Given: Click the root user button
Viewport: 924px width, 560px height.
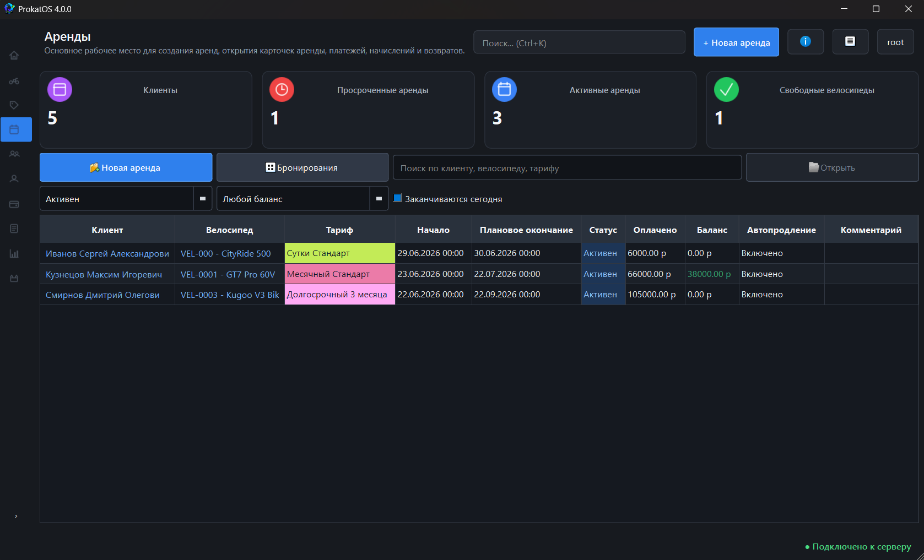Looking at the screenshot, I should pyautogui.click(x=895, y=42).
